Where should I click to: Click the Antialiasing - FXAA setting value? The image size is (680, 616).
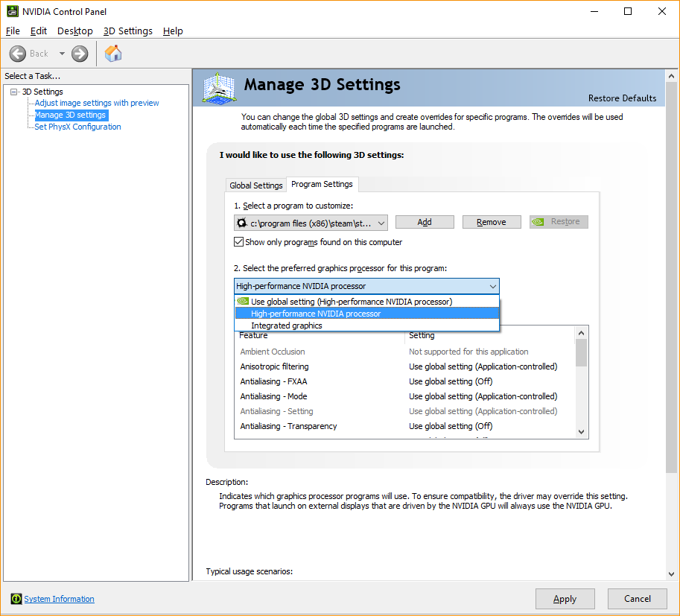451,381
